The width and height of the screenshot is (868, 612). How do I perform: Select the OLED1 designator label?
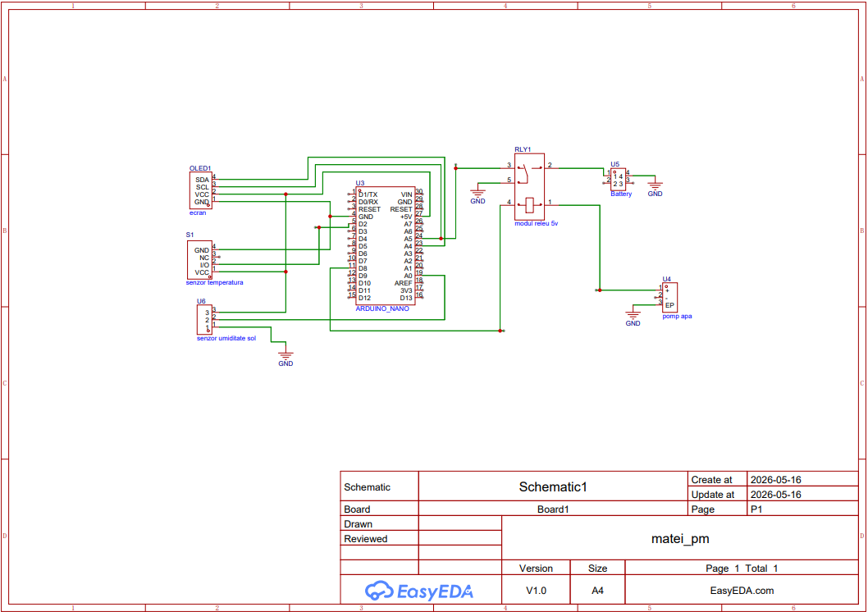[200, 168]
